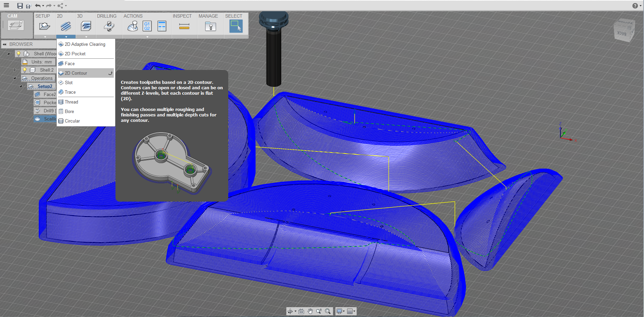Image resolution: width=644 pixels, height=317 pixels.
Task: Open the Help menu icon
Action: pyautogui.click(x=635, y=6)
